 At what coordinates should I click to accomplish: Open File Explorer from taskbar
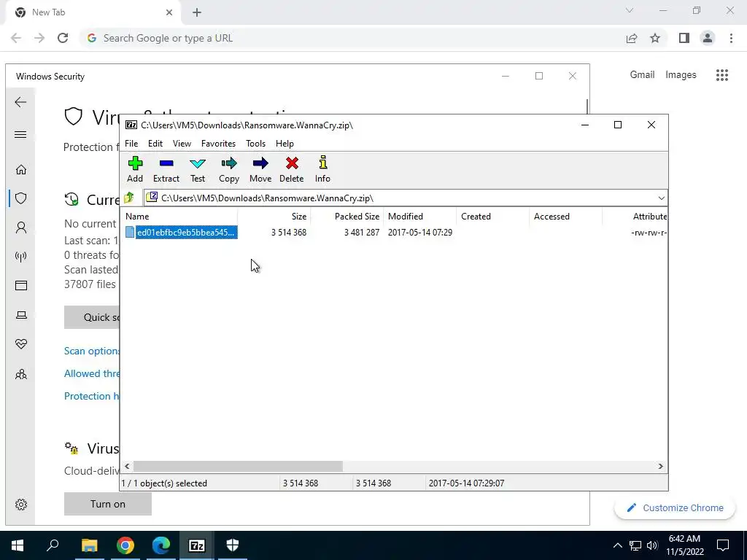tap(89, 545)
